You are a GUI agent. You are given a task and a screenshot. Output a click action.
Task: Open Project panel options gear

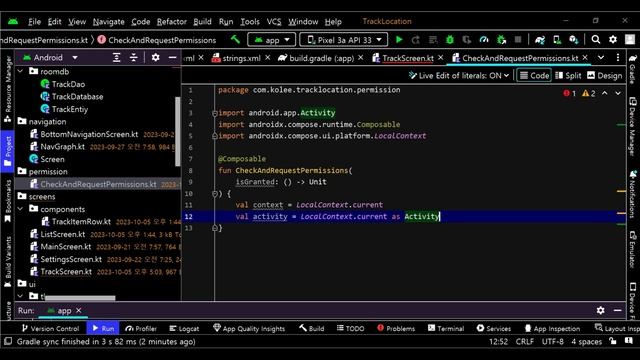[156, 58]
